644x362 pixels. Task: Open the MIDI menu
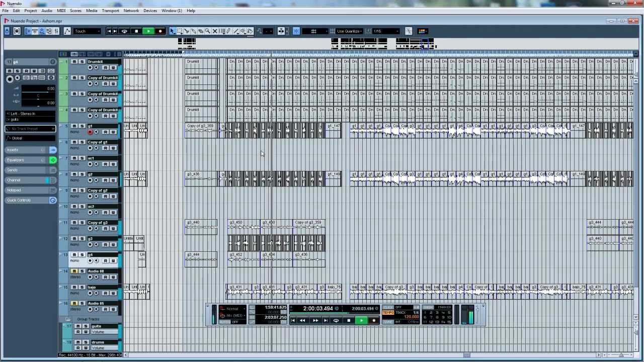(61, 11)
